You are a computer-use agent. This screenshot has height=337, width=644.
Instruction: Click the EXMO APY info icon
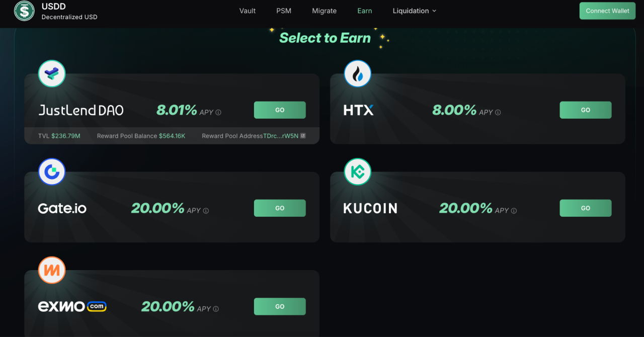(216, 309)
